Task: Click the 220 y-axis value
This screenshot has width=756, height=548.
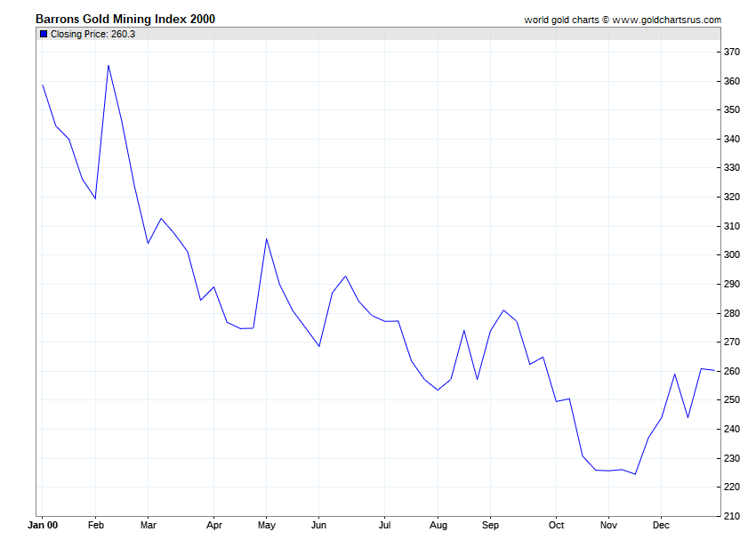Action: click(x=732, y=488)
